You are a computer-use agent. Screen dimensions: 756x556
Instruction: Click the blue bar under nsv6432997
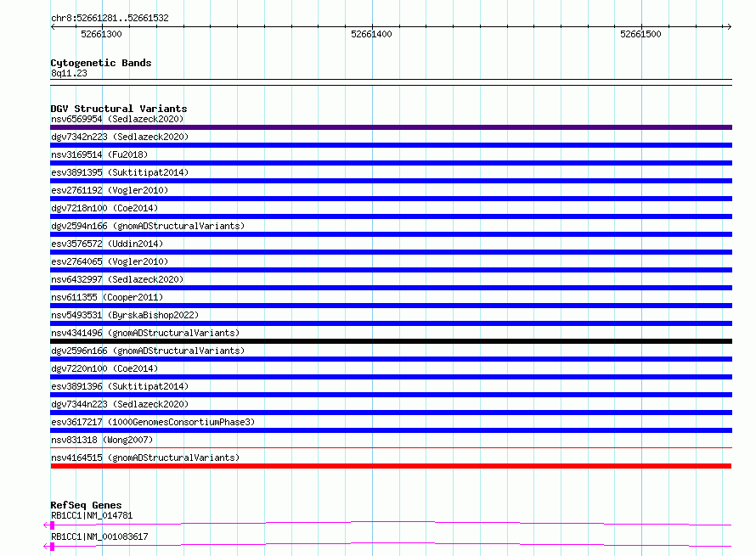[x=391, y=288]
